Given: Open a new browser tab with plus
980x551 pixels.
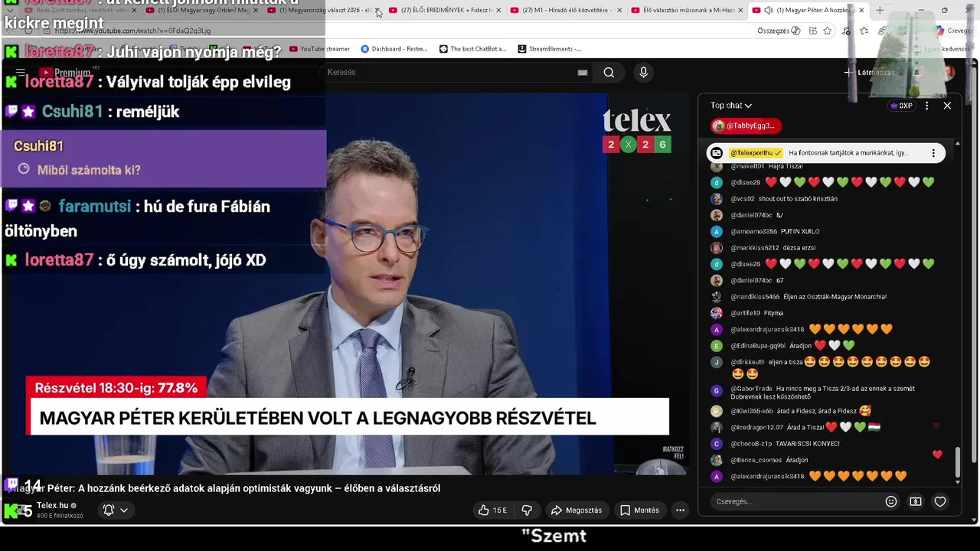Looking at the screenshot, I should pos(880,10).
